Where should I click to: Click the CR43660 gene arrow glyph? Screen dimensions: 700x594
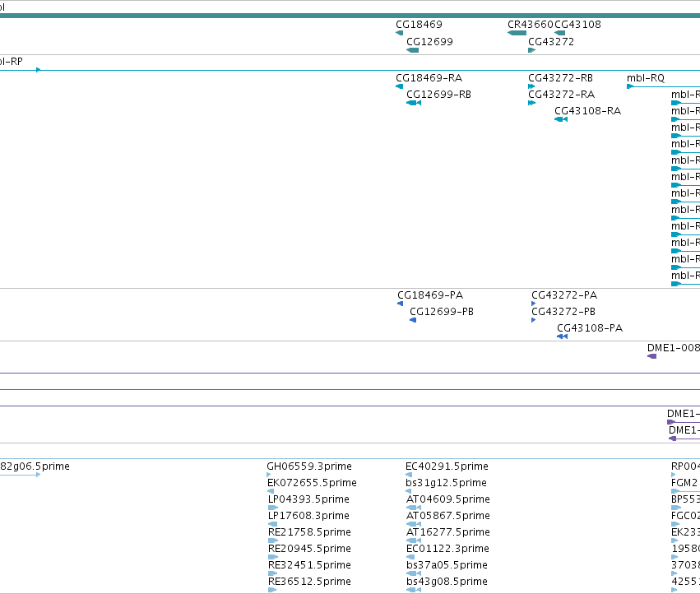[517, 33]
